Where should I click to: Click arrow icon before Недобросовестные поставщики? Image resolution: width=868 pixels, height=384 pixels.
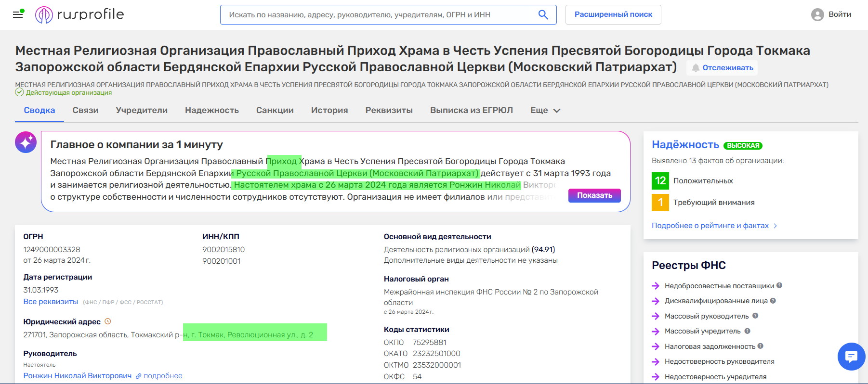click(x=656, y=286)
